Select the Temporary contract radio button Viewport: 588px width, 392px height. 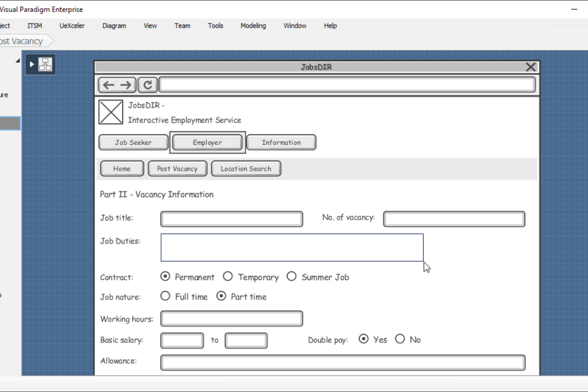(228, 276)
